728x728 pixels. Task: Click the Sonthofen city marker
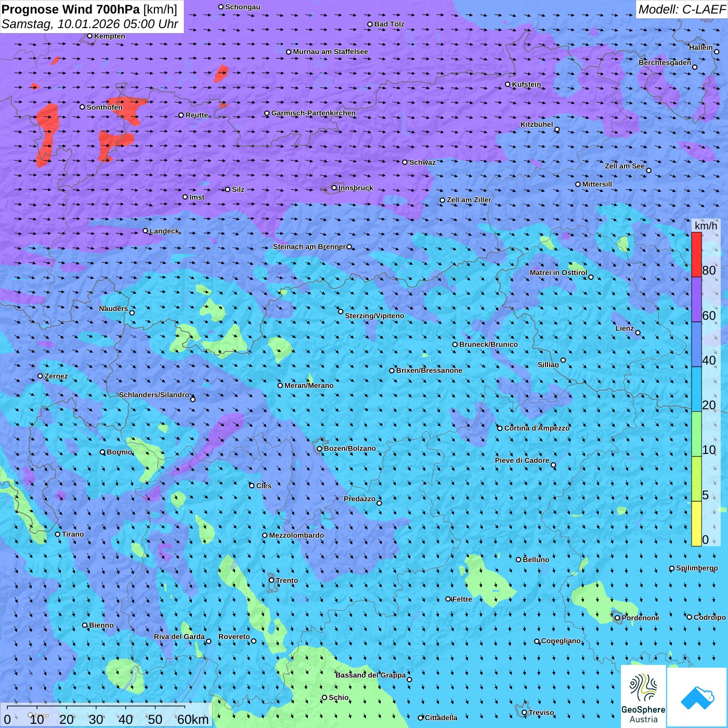coord(82,107)
